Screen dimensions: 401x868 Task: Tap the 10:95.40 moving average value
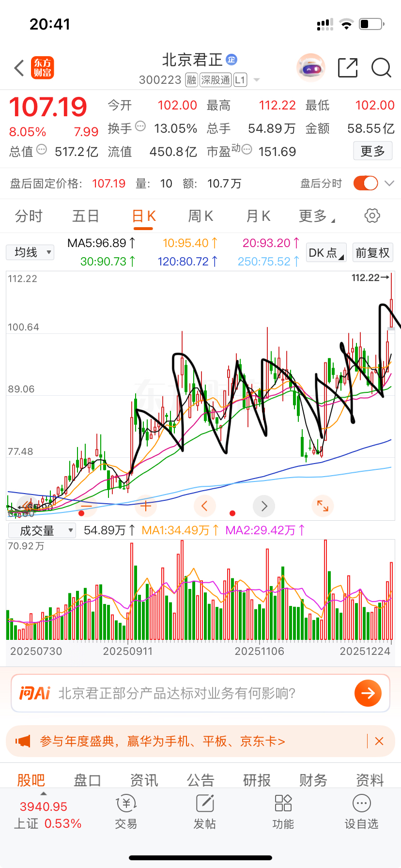pyautogui.click(x=190, y=243)
